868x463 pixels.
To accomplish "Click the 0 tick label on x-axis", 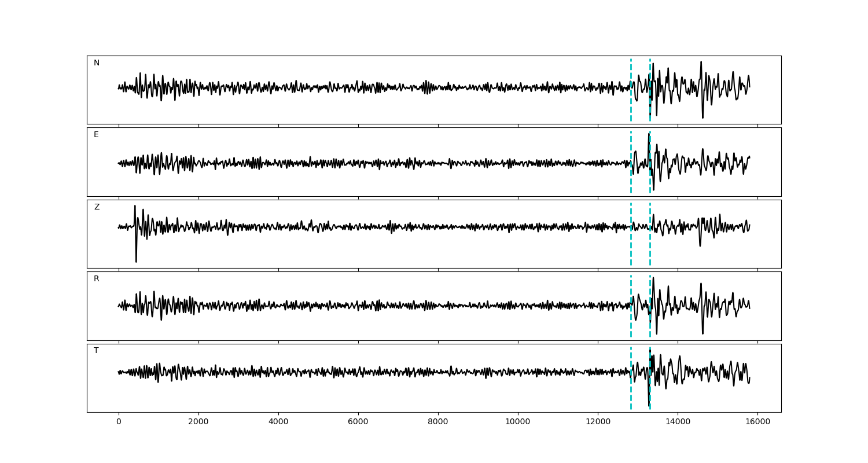I will pyautogui.click(x=119, y=422).
